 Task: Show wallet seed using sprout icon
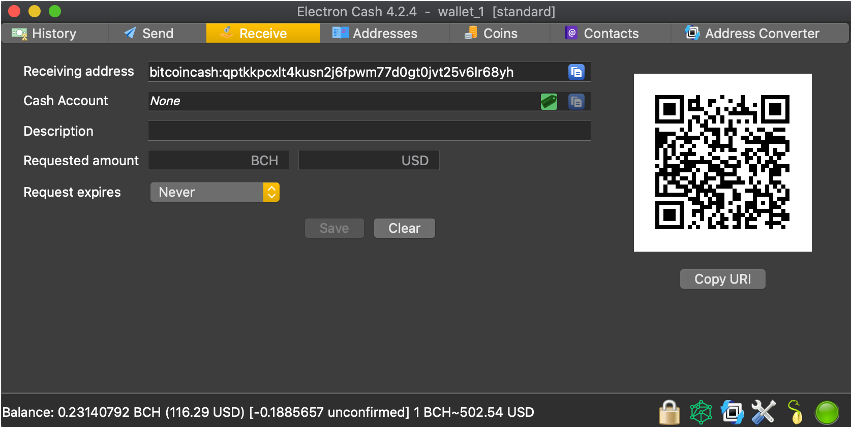[796, 411]
